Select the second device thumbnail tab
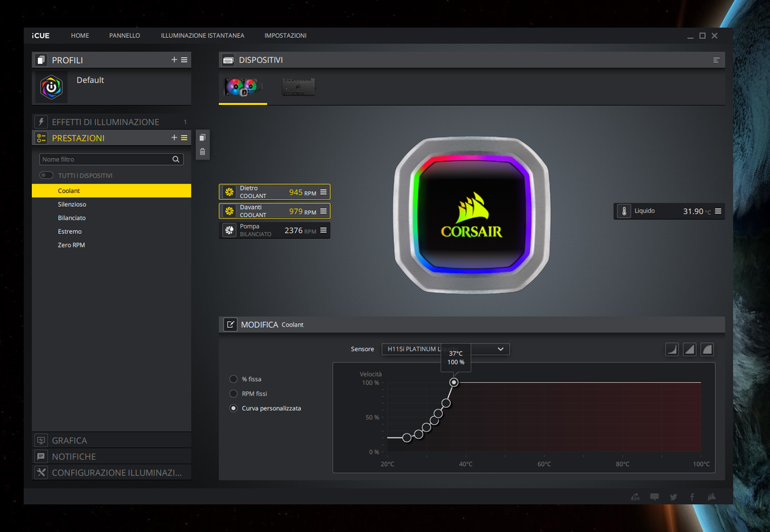 pyautogui.click(x=298, y=87)
